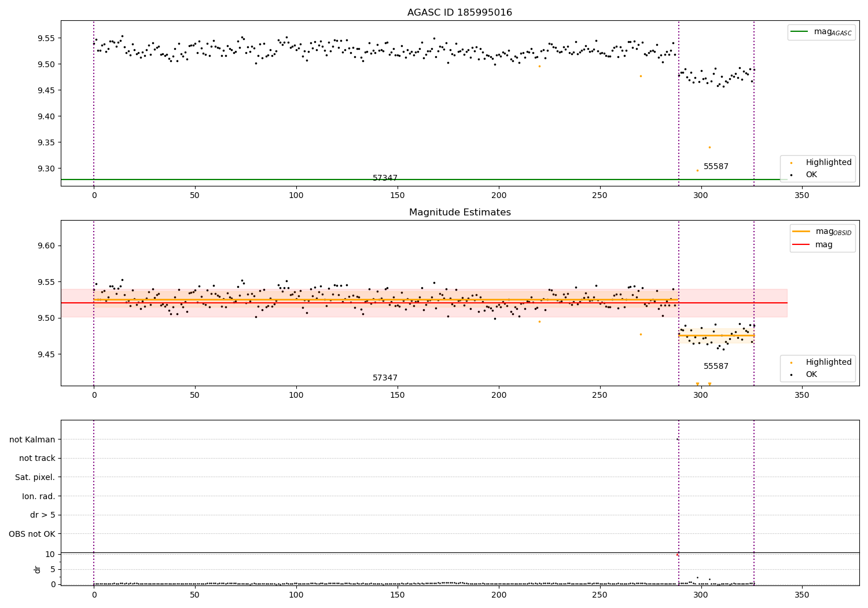Click Magnitude Estimates orange point near x=270

coord(641,334)
